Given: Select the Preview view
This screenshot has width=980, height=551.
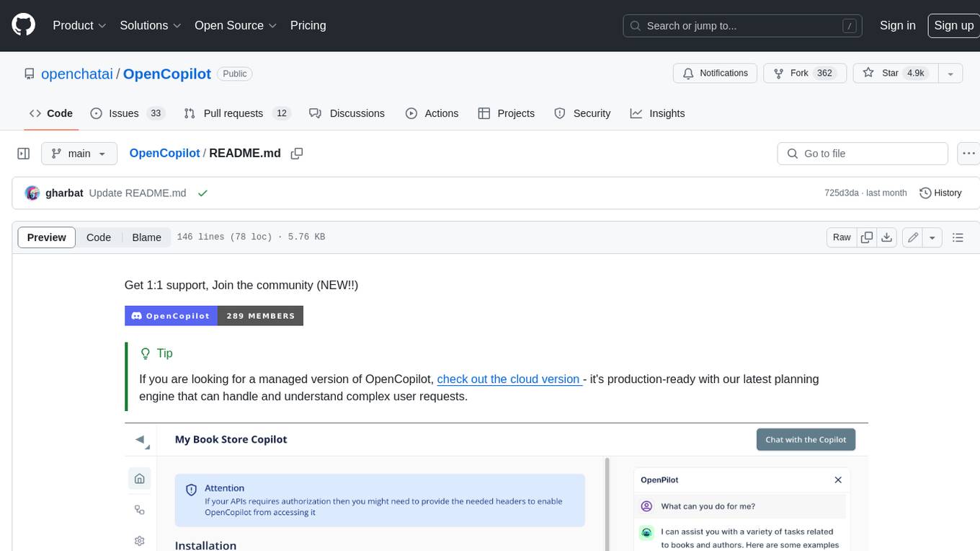Looking at the screenshot, I should tap(46, 237).
